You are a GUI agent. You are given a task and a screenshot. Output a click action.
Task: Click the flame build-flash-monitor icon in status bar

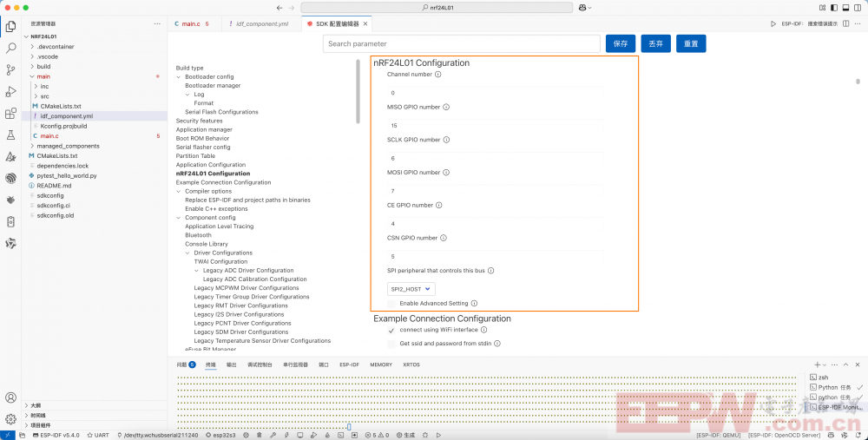327,435
